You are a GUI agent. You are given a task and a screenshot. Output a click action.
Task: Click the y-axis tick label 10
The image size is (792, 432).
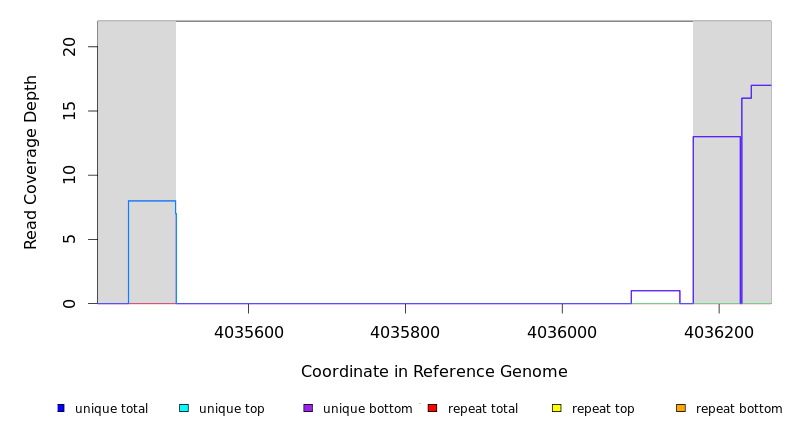point(69,175)
